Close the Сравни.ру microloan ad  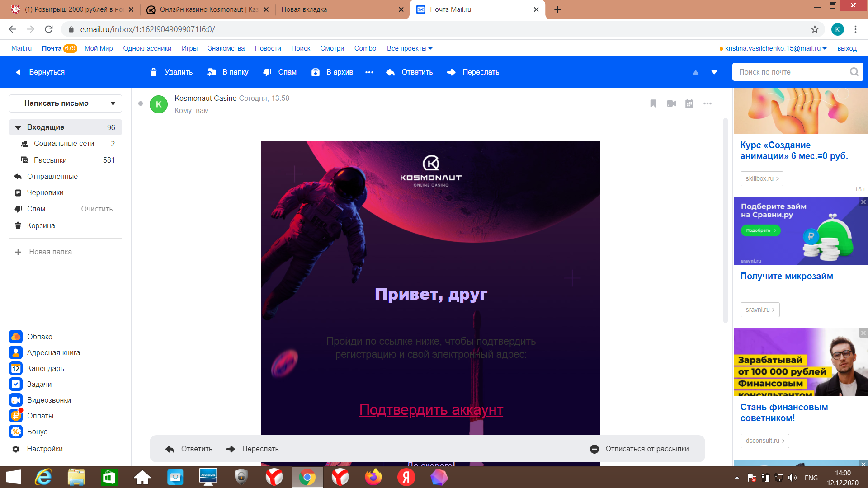click(863, 203)
